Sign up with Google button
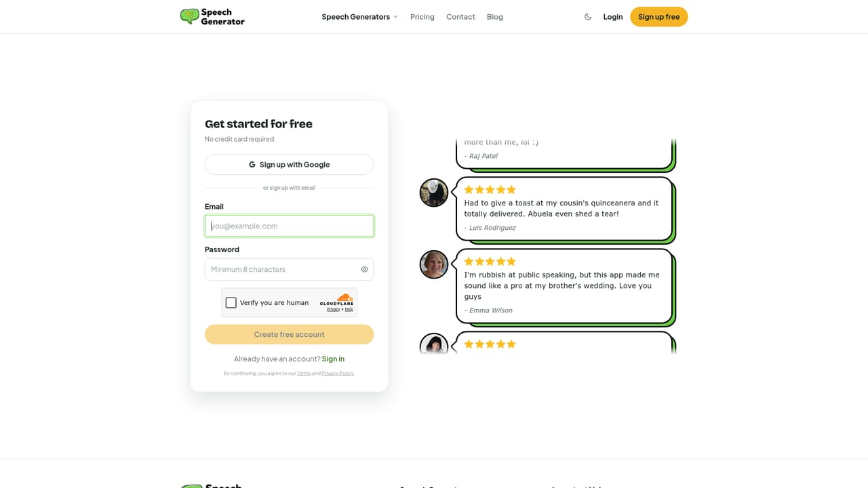 [x=290, y=165]
